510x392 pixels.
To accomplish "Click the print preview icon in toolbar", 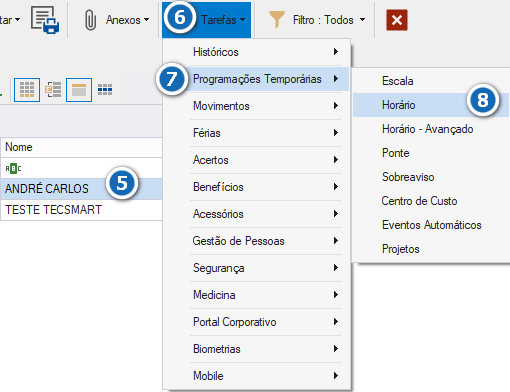I will (x=45, y=20).
